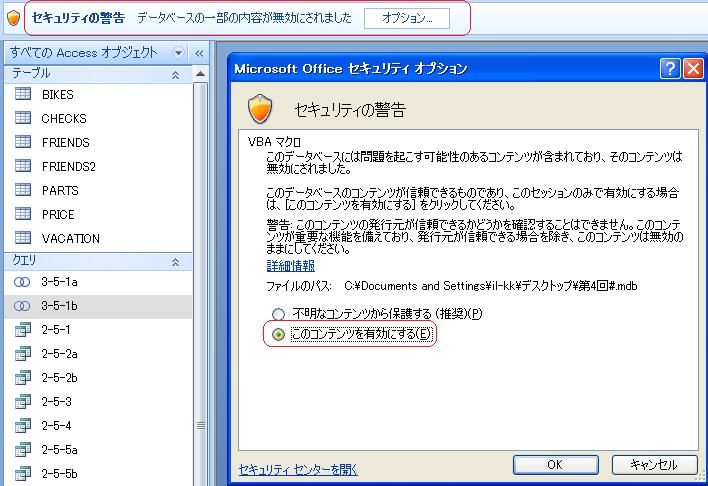
Task: Open the セキュリティ センターを開く link
Action: (x=298, y=470)
